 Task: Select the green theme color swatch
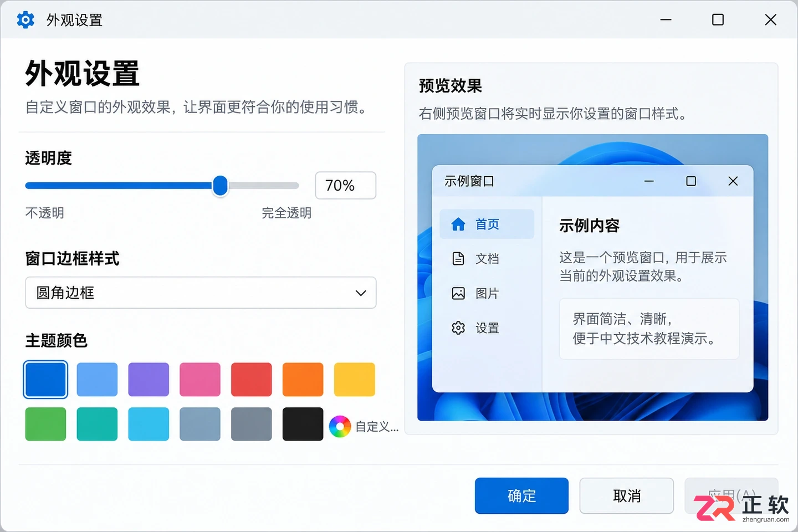click(45, 424)
